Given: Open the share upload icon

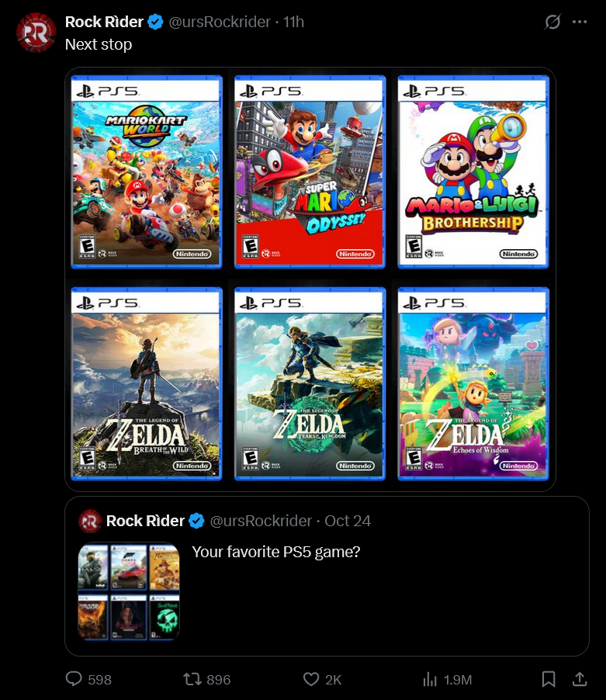Looking at the screenshot, I should click(579, 679).
